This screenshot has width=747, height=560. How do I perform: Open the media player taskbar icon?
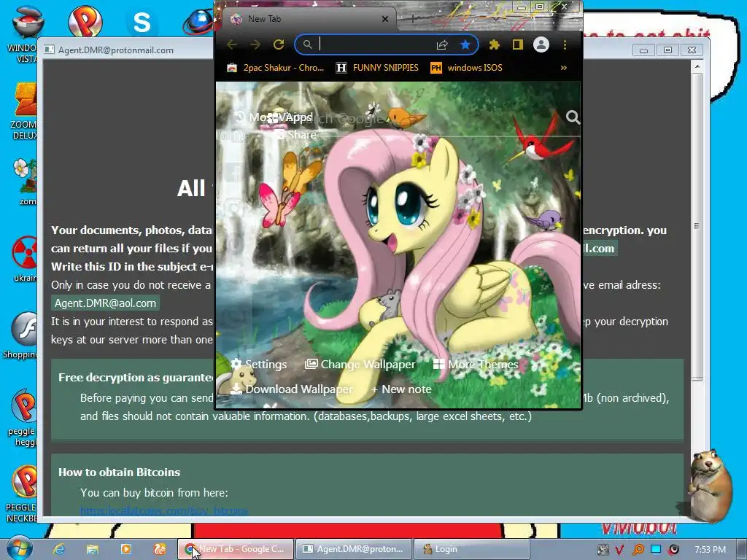click(x=126, y=549)
